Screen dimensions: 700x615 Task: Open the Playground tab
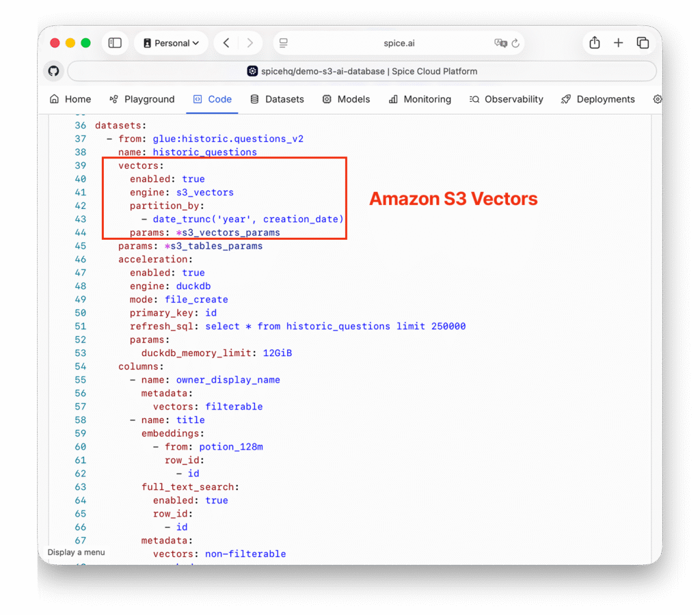pyautogui.click(x=142, y=99)
